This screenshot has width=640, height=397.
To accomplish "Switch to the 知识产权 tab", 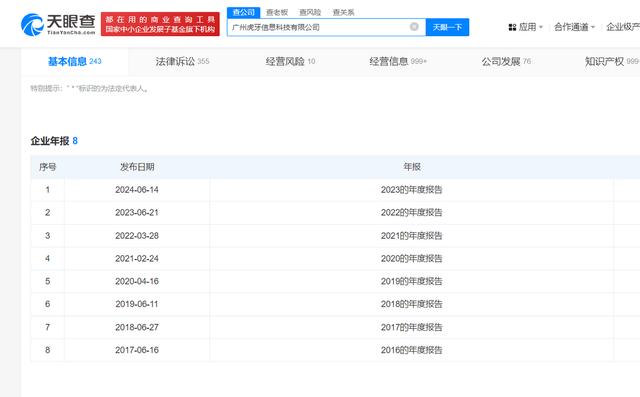I will pos(612,61).
